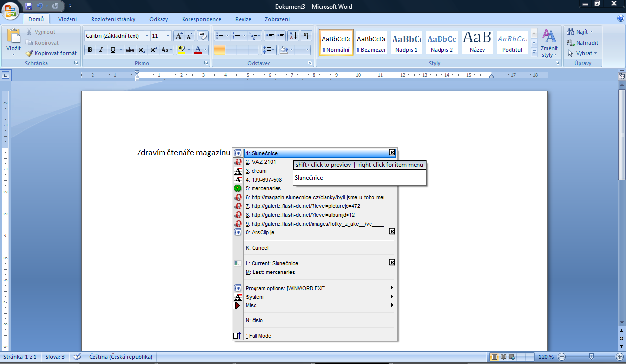The height and width of the screenshot is (364, 626).
Task: Switch to print layout view
Action: tap(494, 357)
